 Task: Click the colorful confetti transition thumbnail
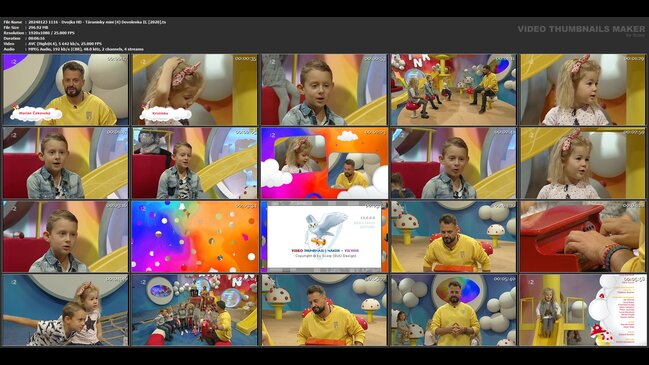coord(195,237)
